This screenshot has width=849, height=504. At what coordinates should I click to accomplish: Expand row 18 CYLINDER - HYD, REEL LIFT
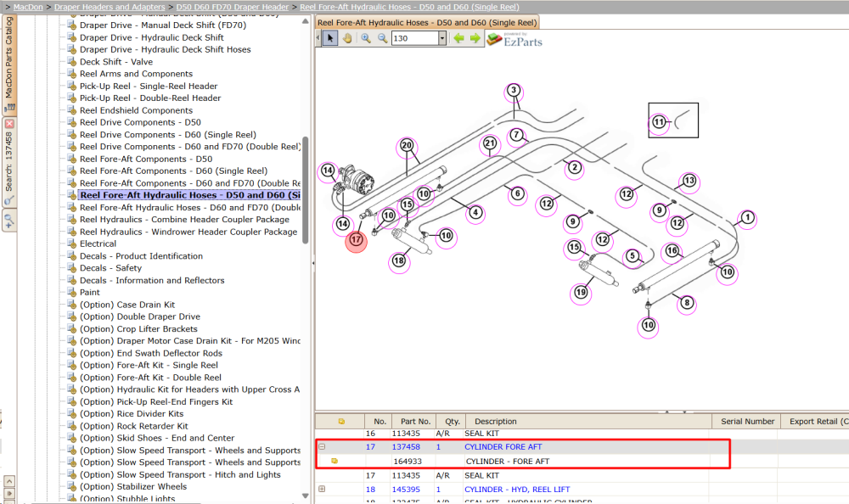pyautogui.click(x=322, y=490)
